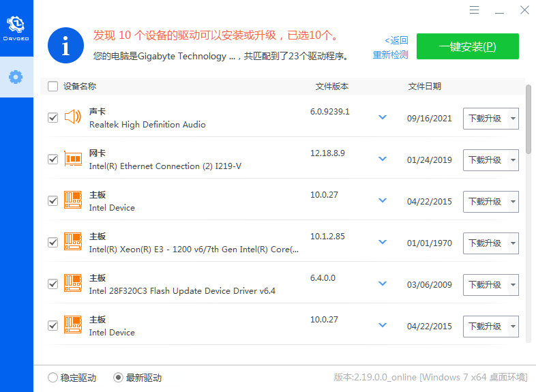536x392 pixels.
Task: Click the date 03/06/2009
Action: (x=430, y=285)
